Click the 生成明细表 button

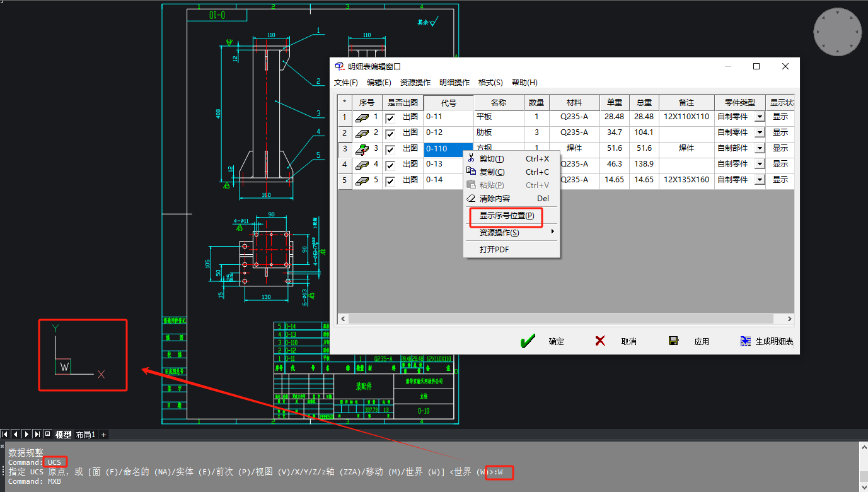(x=767, y=341)
